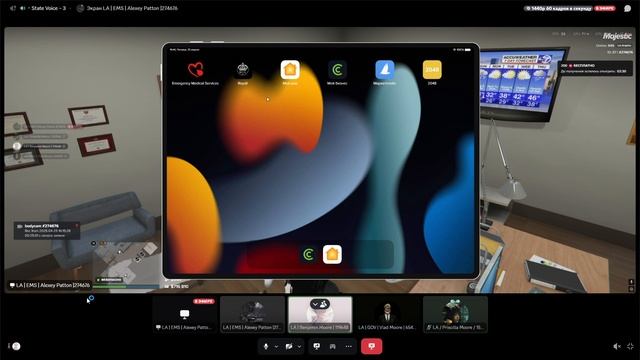Open more call options ellipsis
Viewport: 640px width, 360px height.
click(348, 347)
